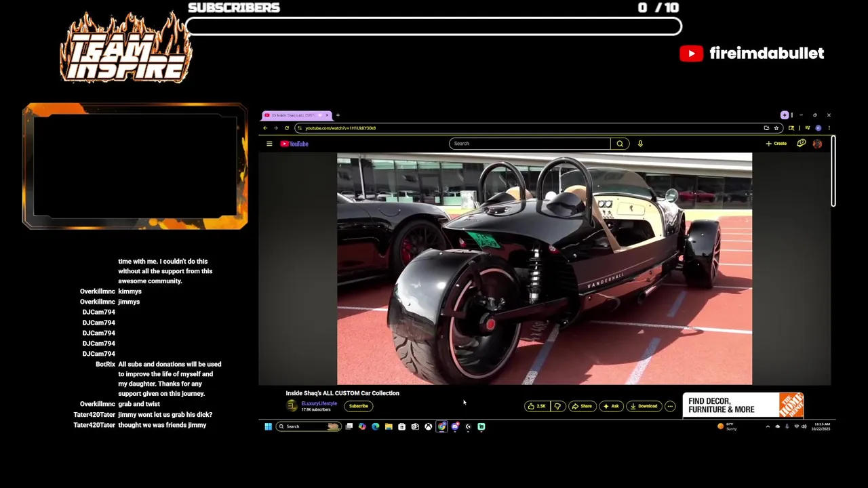The image size is (868, 488).
Task: Open the Xbox app in the taskbar
Action: click(428, 426)
